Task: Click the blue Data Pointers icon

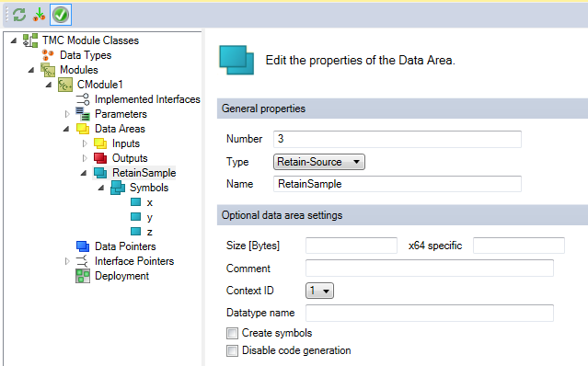Action: [83, 246]
